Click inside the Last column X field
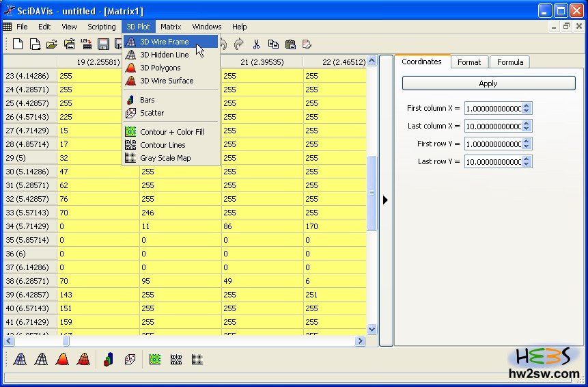This screenshot has height=387, width=588. click(492, 126)
